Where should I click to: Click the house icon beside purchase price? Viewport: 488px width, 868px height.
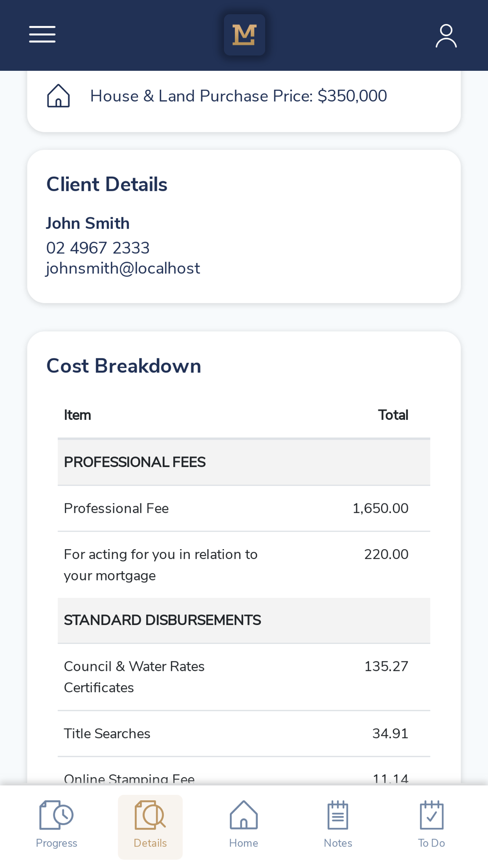(59, 96)
